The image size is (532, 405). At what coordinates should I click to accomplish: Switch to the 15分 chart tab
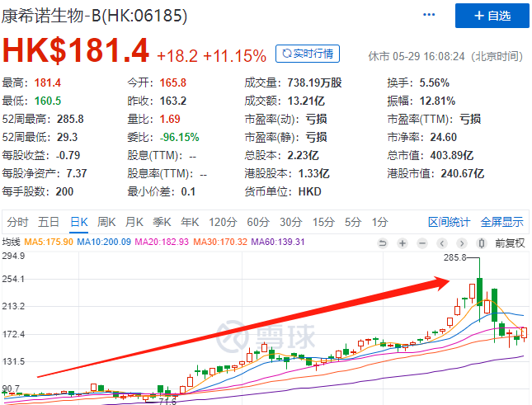tap(323, 222)
